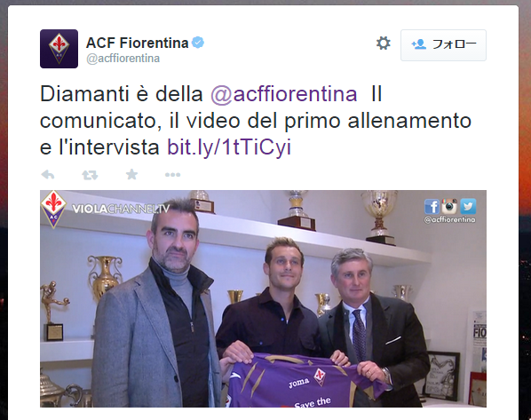This screenshot has width=531, height=420.
Task: Open the gear settings menu
Action: click(383, 44)
